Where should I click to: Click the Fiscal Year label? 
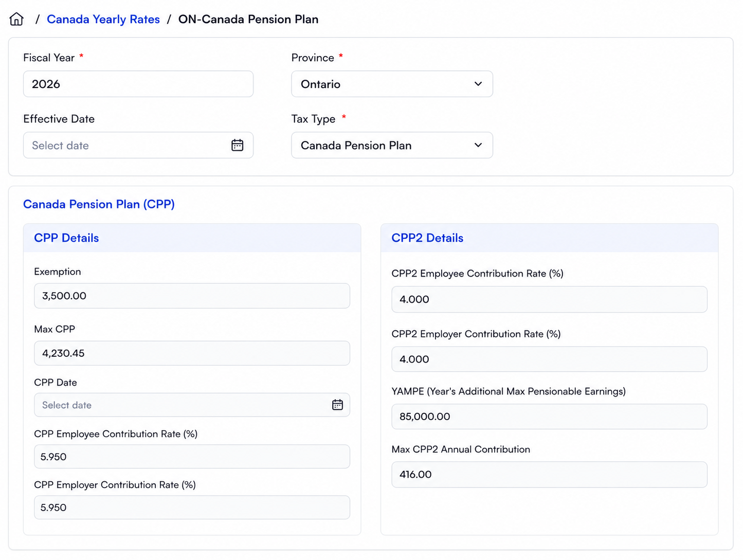[x=49, y=58]
